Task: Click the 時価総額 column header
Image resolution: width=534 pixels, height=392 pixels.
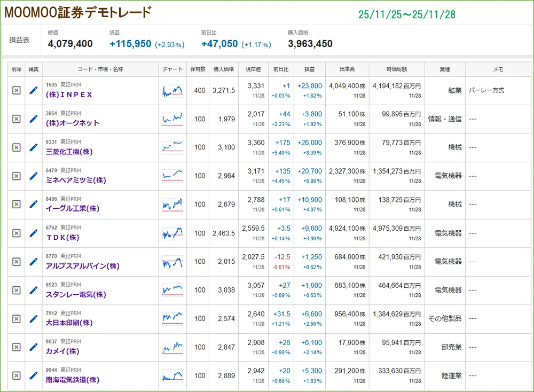Action: point(397,69)
